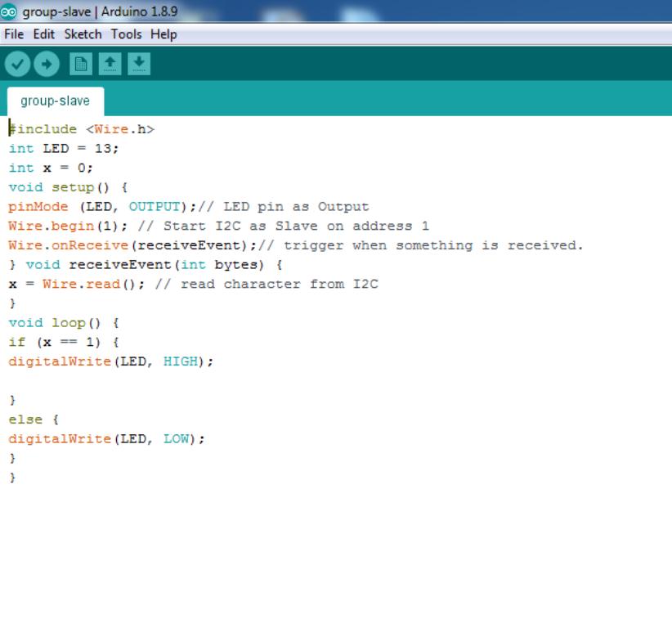Click in the int LED = 13 line
This screenshot has width=672, height=628.
[64, 148]
